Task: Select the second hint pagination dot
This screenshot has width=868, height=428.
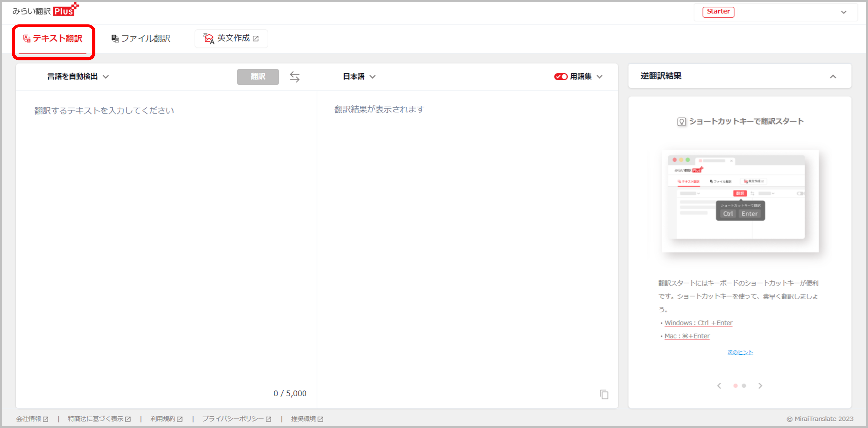Action: 744,385
